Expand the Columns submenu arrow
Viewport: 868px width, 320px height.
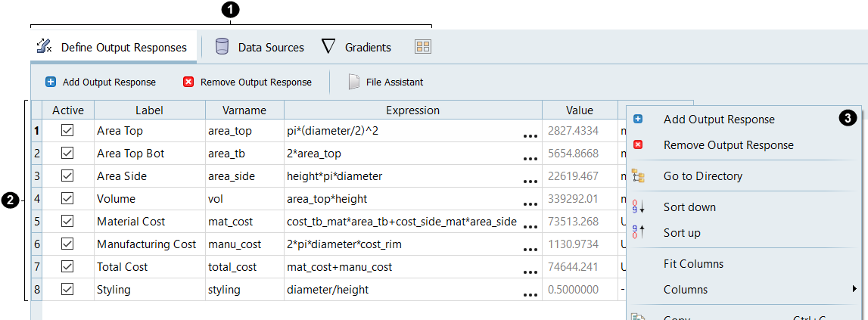coord(854,289)
